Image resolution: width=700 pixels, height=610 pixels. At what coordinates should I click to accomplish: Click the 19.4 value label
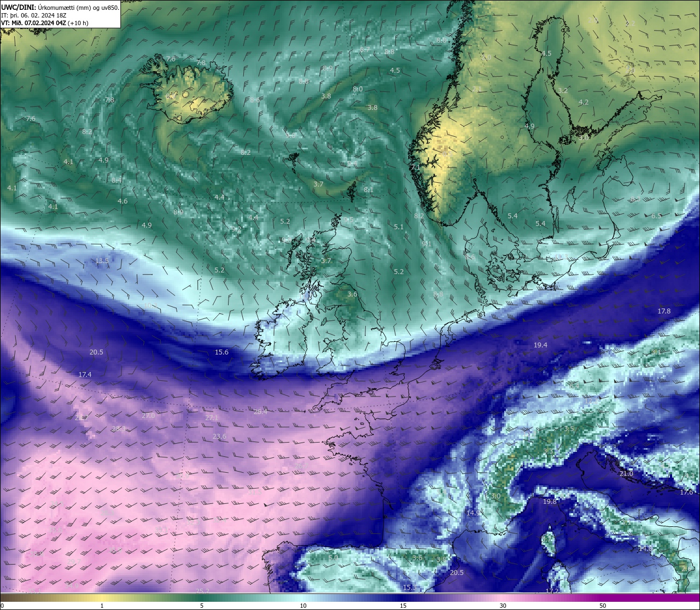click(540, 345)
